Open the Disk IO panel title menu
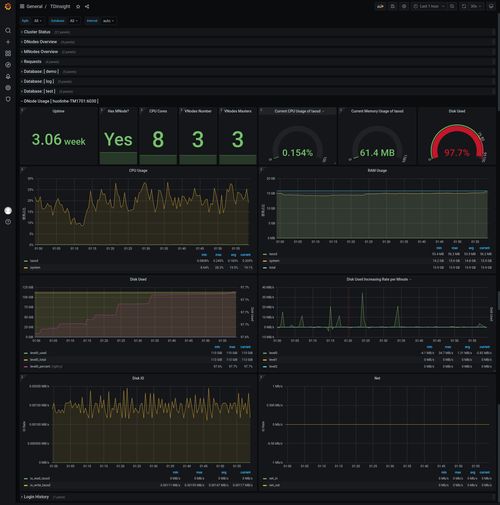 pos(138,378)
